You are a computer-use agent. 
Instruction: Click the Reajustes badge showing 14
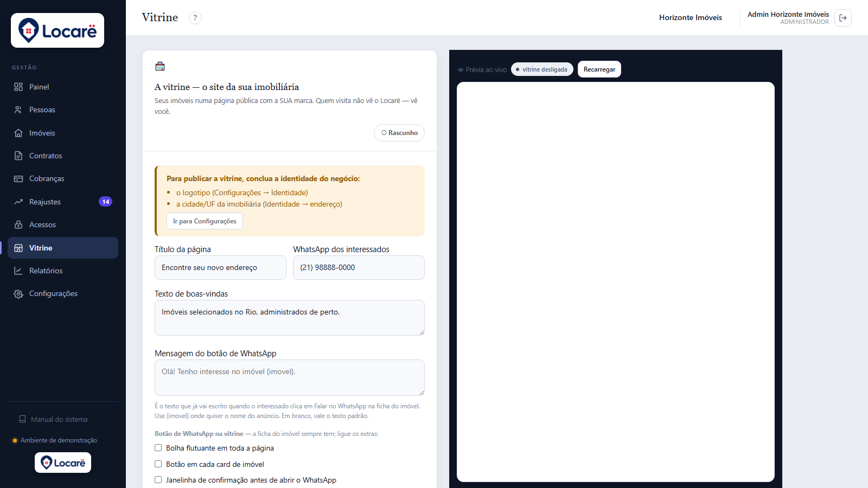106,202
